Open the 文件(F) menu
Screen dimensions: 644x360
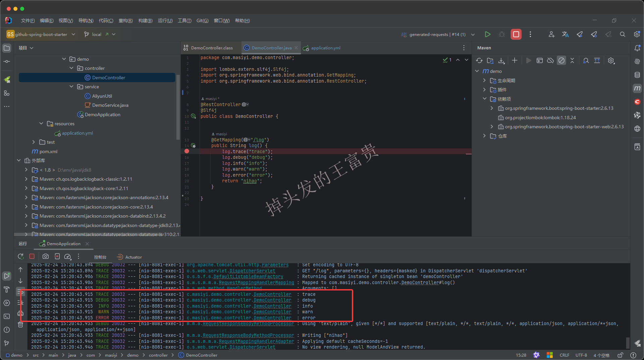[x=28, y=20]
